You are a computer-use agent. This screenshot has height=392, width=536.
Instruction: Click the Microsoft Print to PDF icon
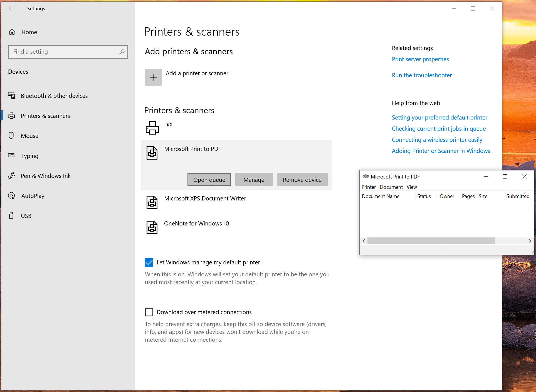[x=152, y=153]
